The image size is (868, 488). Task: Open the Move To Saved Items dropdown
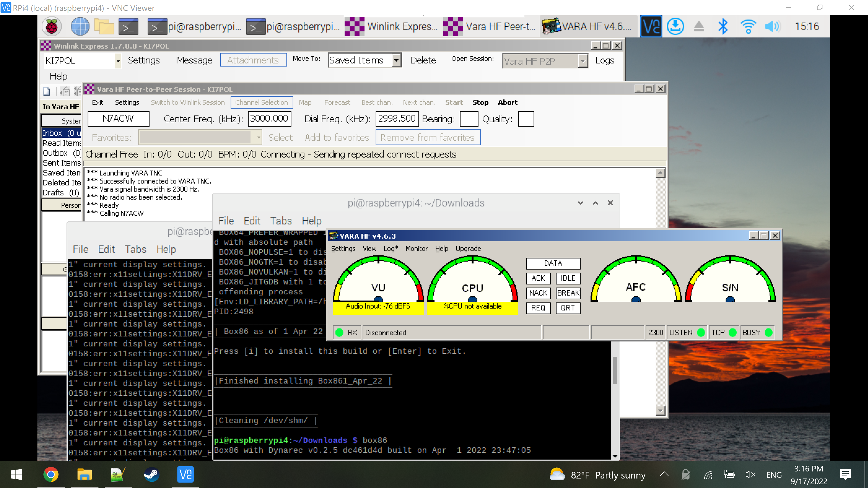click(397, 60)
